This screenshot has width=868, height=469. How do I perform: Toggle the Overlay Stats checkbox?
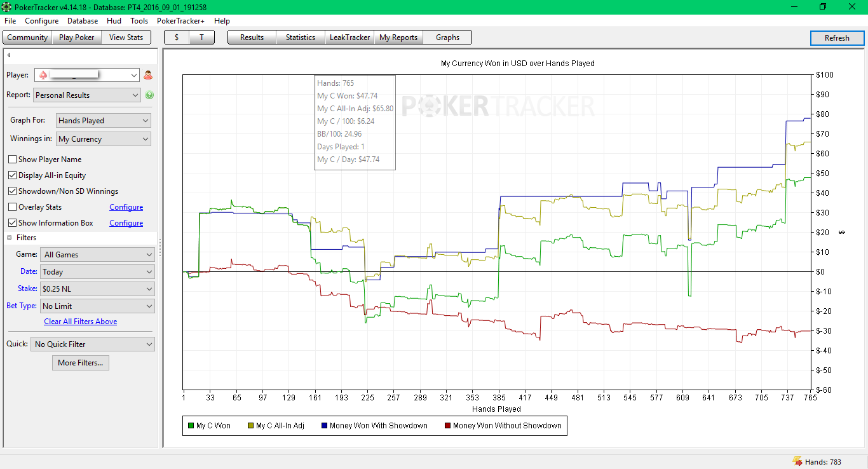12,207
